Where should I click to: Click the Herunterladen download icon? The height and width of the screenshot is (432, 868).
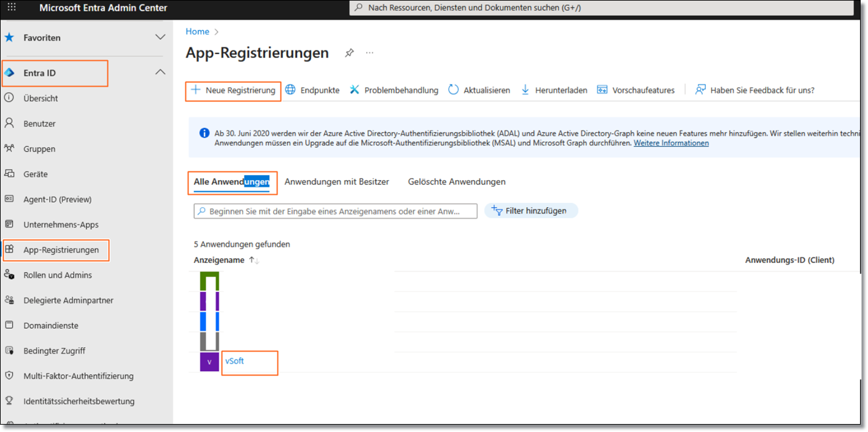525,90
